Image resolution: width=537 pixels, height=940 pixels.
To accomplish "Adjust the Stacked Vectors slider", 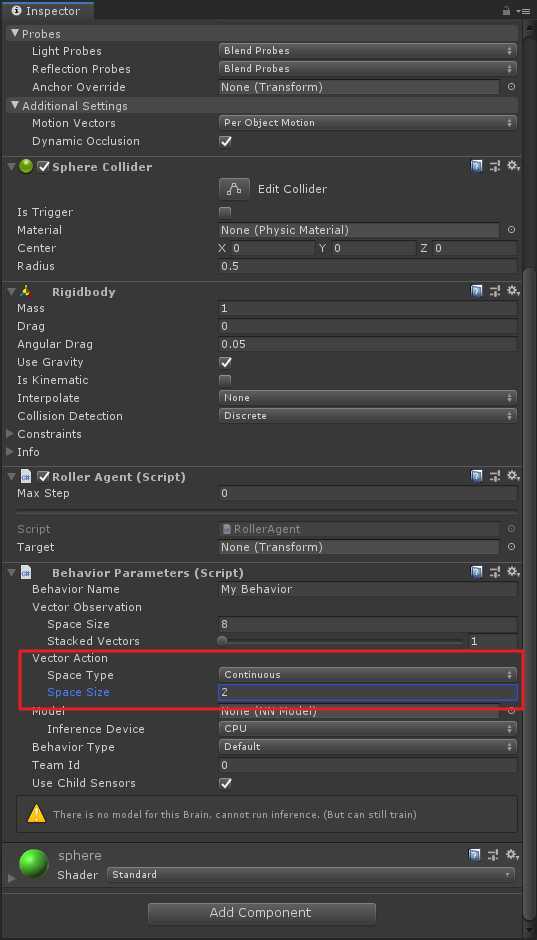I will click(342, 641).
